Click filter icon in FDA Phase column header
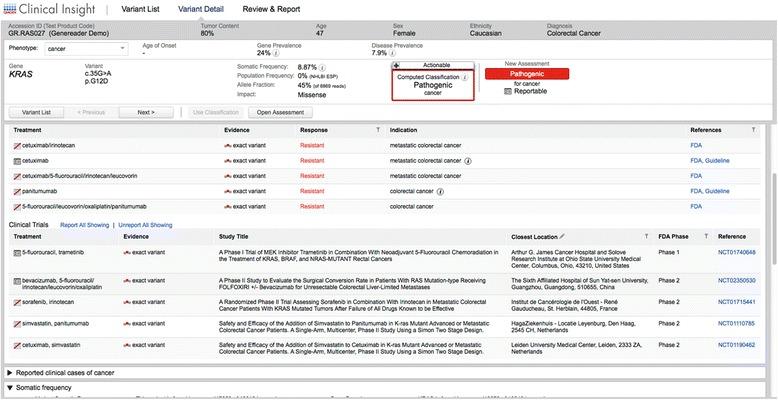This screenshot has width=778, height=400. 706,236
